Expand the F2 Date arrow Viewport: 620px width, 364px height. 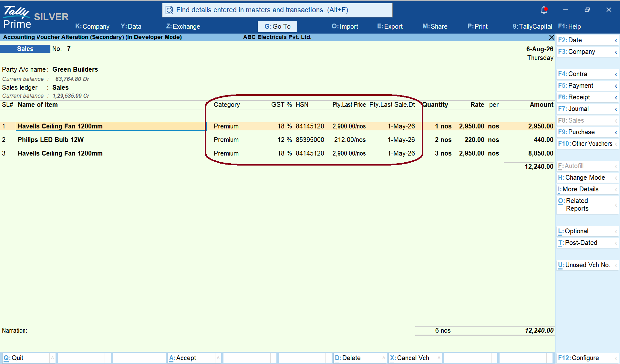coord(616,40)
